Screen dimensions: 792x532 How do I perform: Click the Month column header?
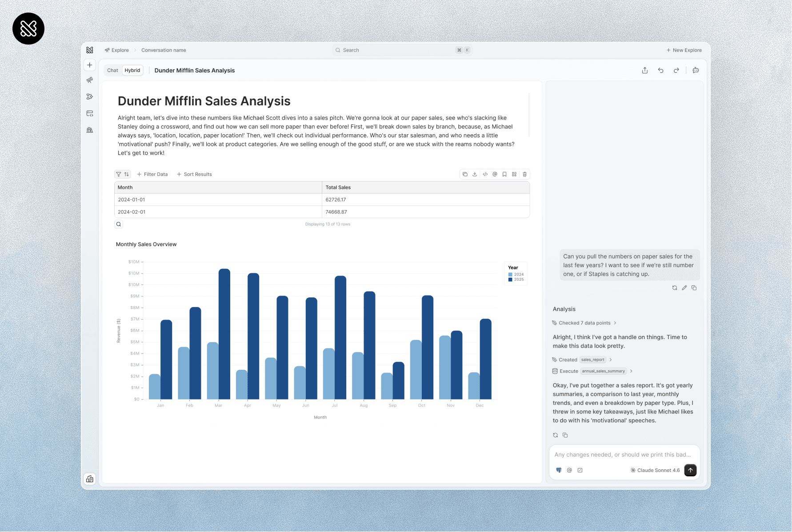click(218, 188)
